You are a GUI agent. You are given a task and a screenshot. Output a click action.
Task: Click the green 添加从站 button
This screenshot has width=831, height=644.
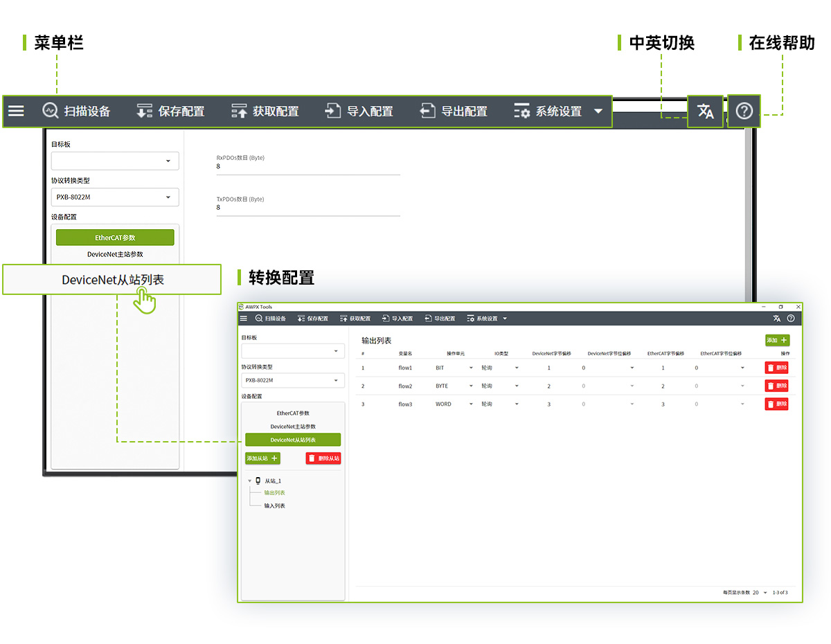tap(262, 458)
